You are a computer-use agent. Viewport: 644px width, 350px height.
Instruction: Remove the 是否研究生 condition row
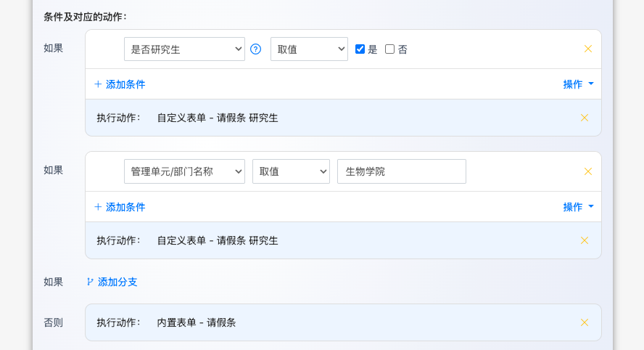pyautogui.click(x=587, y=49)
